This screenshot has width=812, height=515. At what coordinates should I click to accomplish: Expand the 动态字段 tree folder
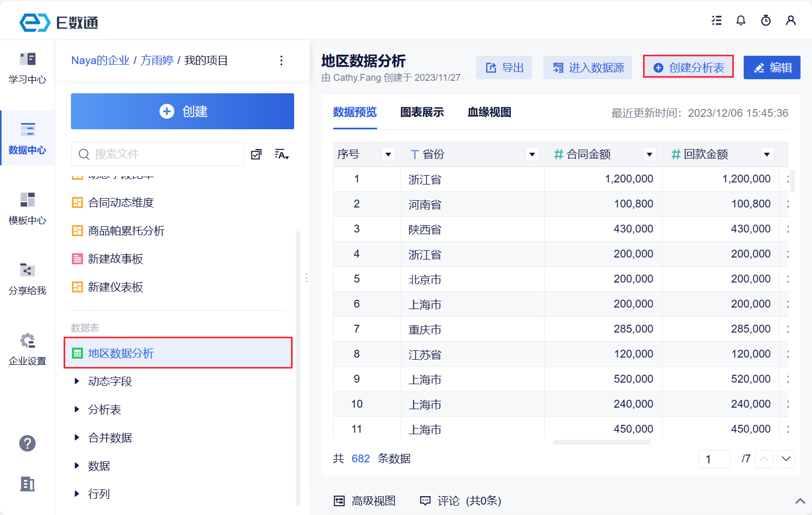(x=77, y=382)
